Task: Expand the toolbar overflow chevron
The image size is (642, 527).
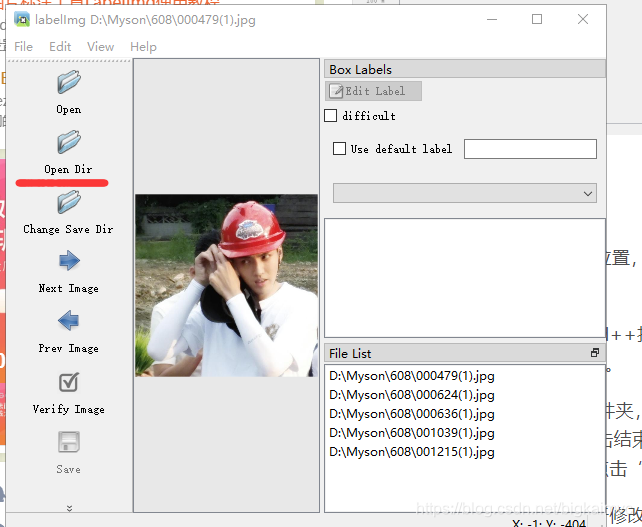Action: pyautogui.click(x=69, y=508)
